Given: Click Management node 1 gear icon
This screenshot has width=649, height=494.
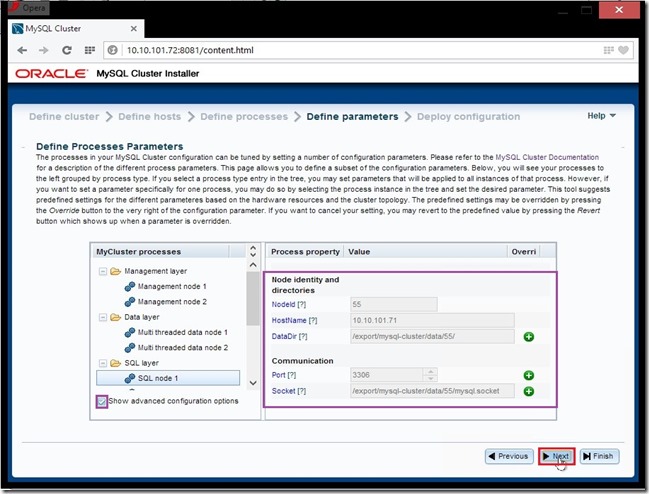Looking at the screenshot, I should [x=130, y=286].
